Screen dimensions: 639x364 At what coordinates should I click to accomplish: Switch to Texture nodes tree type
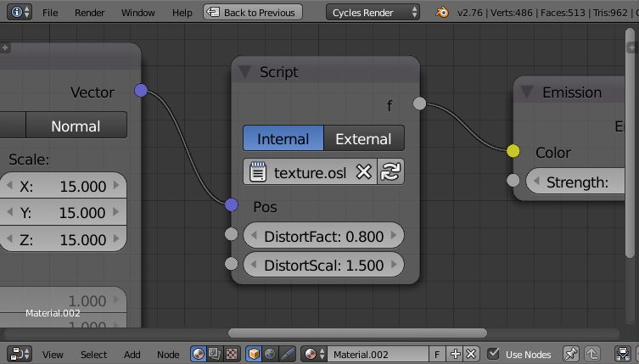click(x=232, y=354)
